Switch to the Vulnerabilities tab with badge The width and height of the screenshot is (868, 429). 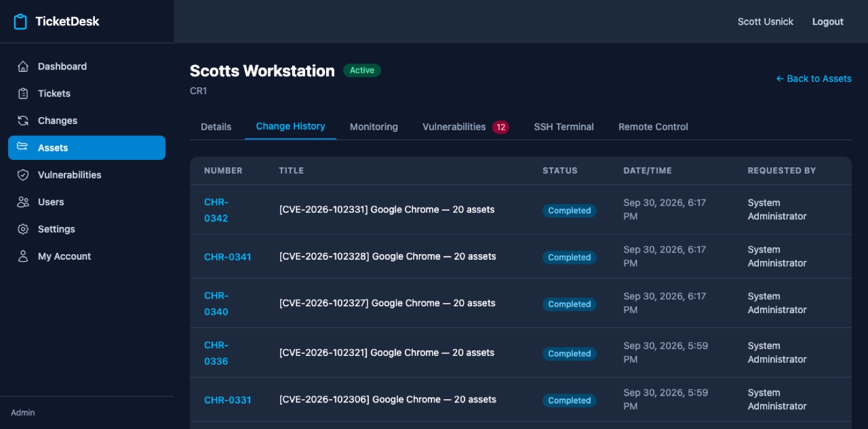(466, 126)
